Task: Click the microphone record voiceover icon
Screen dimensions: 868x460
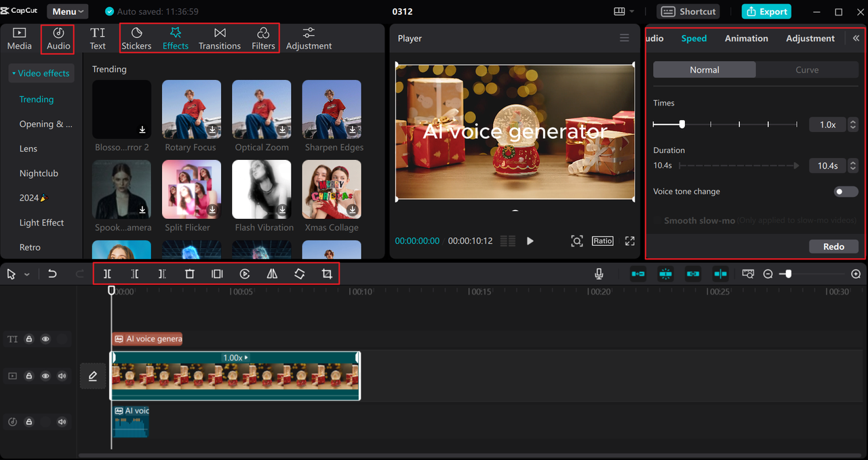Action: pyautogui.click(x=599, y=274)
